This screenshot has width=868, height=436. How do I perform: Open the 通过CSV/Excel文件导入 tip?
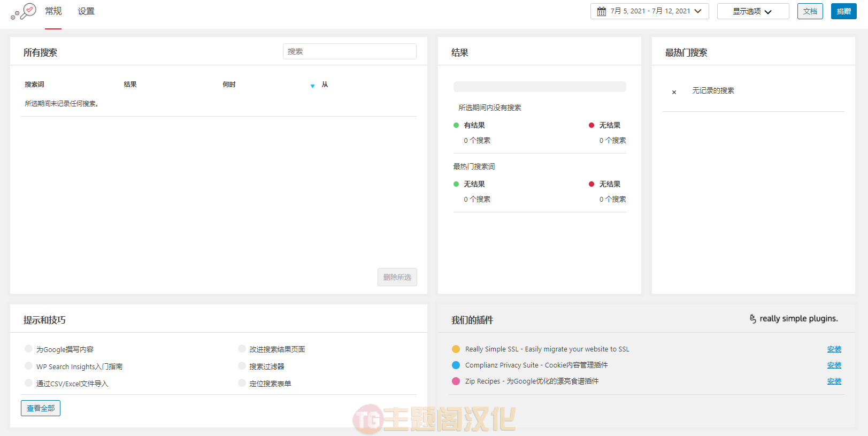tap(72, 384)
